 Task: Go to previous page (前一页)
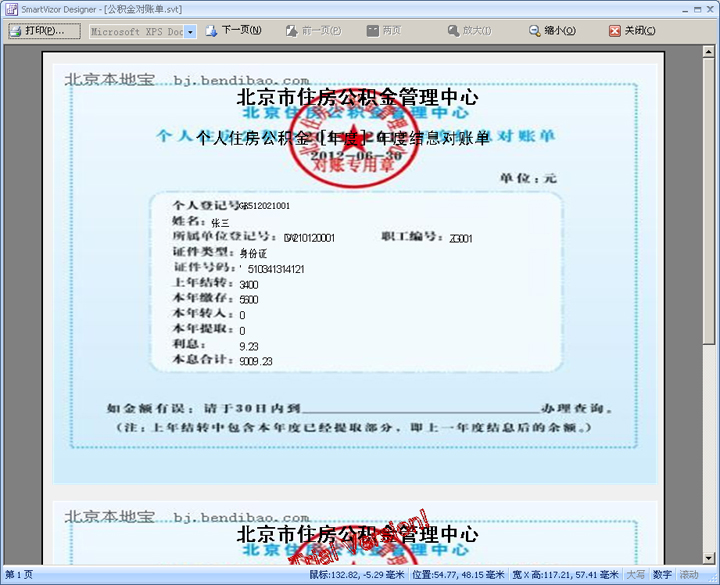click(314, 31)
